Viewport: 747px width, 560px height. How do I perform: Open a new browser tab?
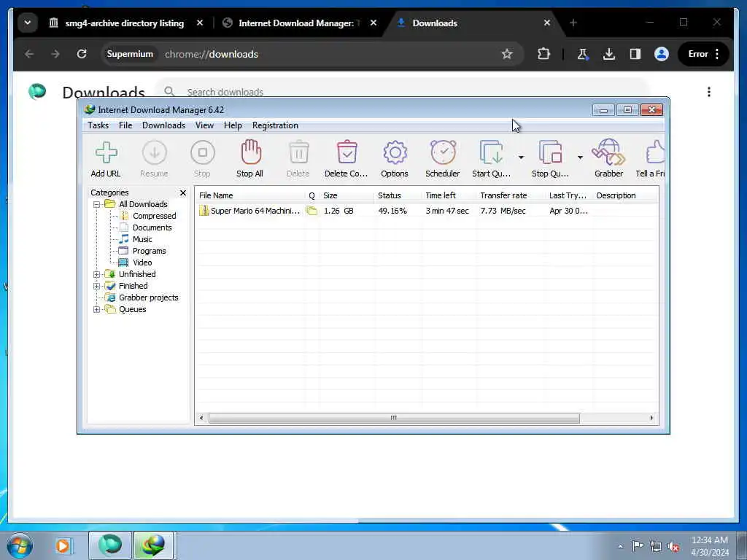pyautogui.click(x=573, y=23)
